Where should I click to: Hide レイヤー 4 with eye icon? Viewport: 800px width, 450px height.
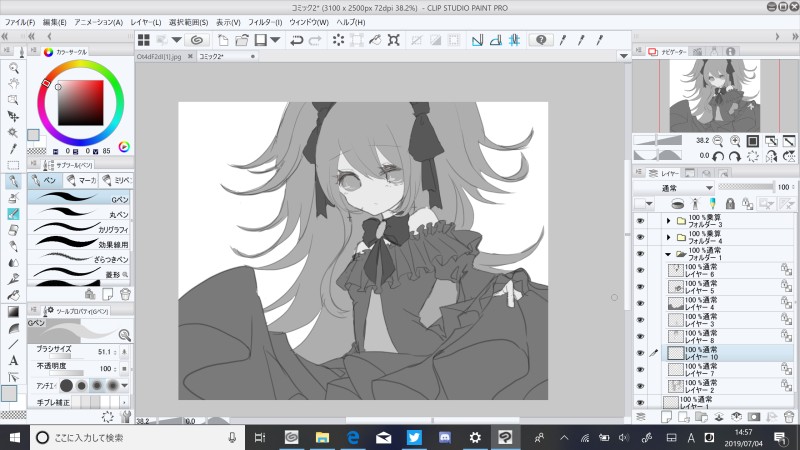pos(640,303)
